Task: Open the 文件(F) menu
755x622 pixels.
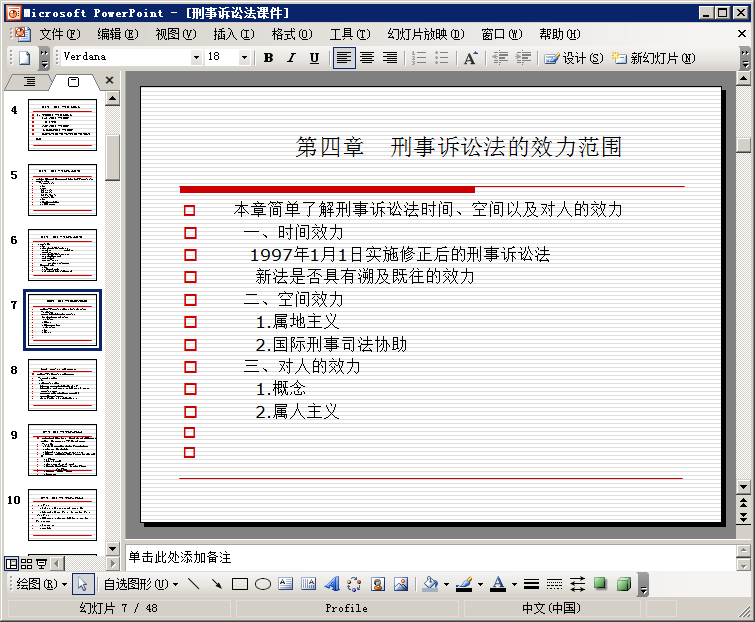Action: [x=60, y=34]
